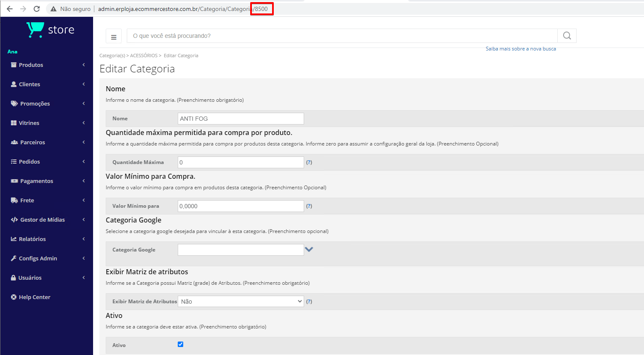Click the Valor Mínimo input field
The width and height of the screenshot is (644, 355).
point(241,206)
